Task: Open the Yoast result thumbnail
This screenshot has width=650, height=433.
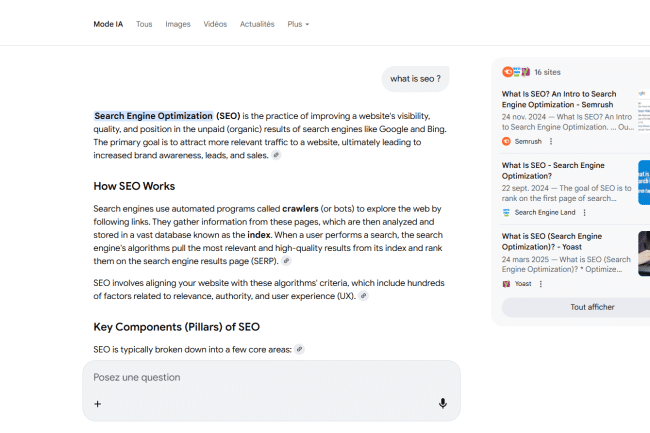Action: (x=644, y=254)
